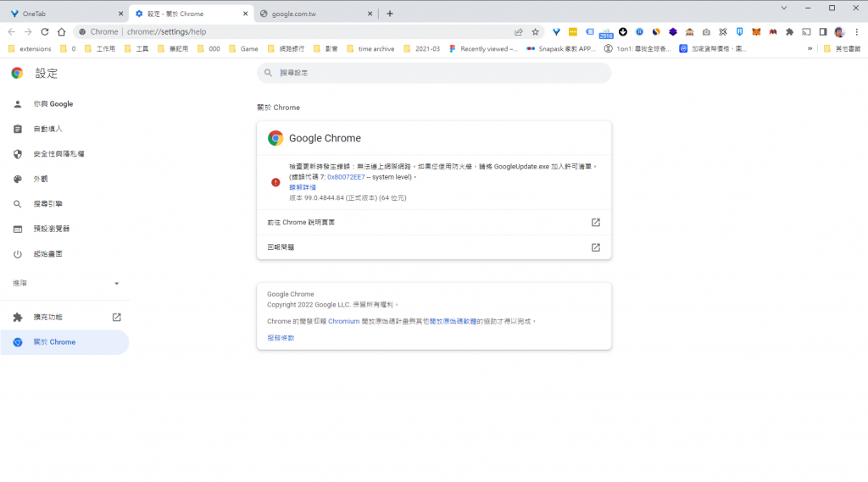Open the Chromium link
The height and width of the screenshot is (482, 868).
coord(344,322)
